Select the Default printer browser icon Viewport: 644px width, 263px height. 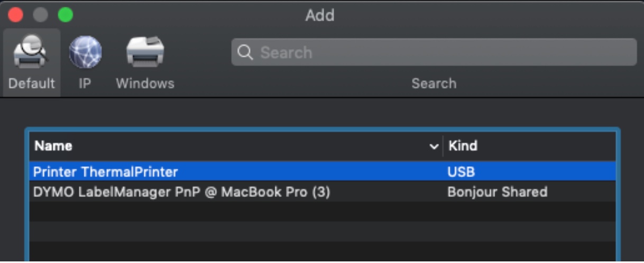point(30,52)
